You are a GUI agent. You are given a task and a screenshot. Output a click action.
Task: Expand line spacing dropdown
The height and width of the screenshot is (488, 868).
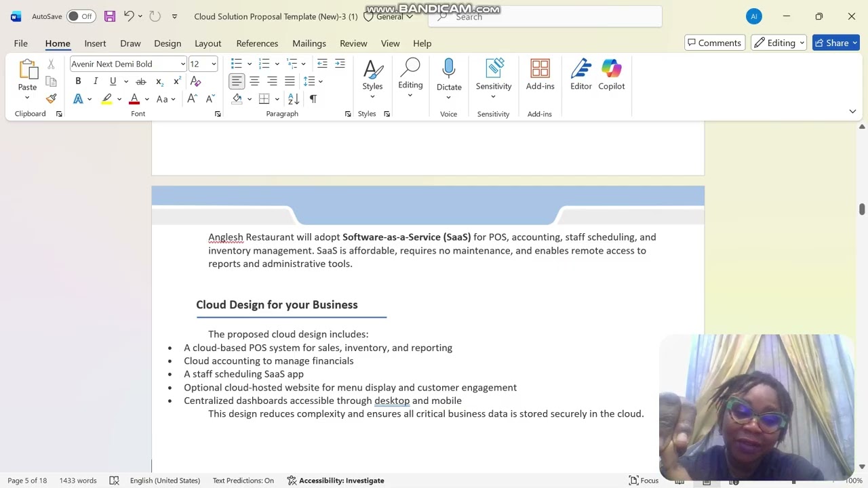pyautogui.click(x=321, y=81)
